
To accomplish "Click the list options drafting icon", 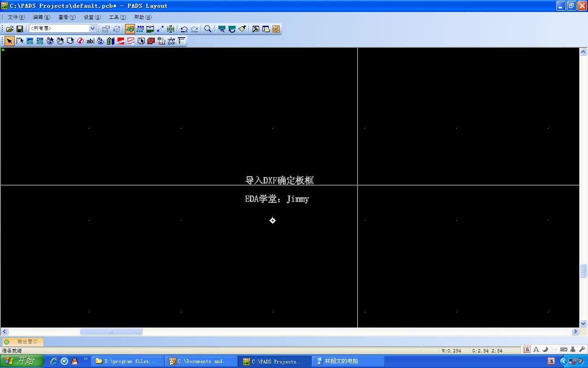I will [181, 41].
